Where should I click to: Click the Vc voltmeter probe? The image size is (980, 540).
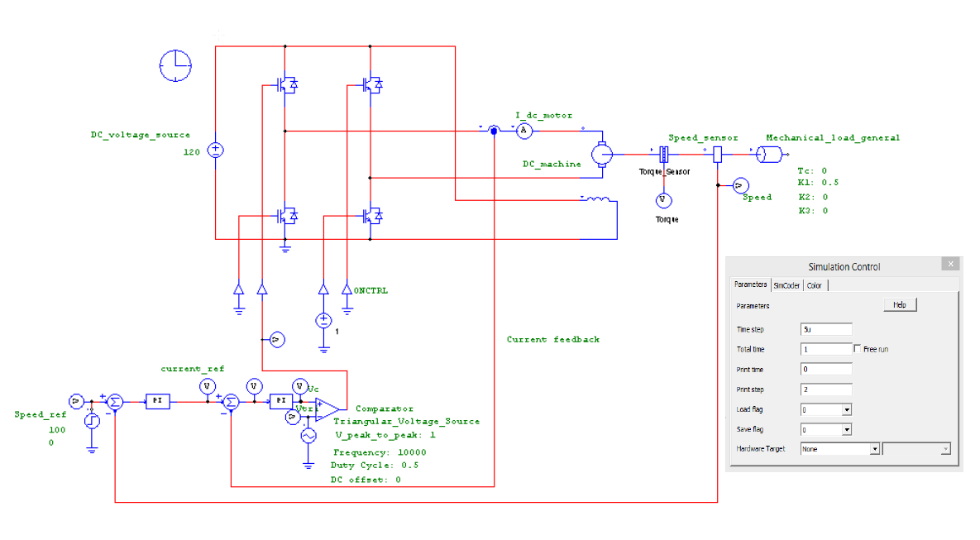300,386
